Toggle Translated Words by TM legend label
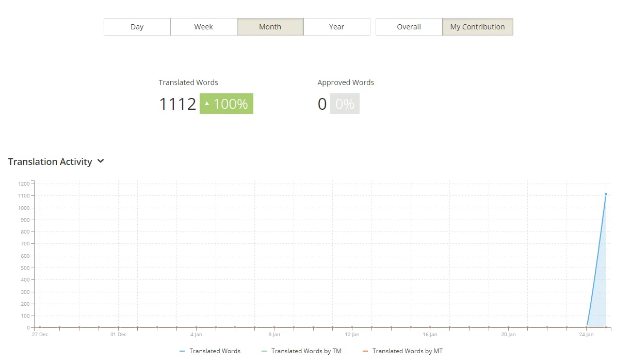Viewport: 631px width, 364px height. tap(306, 351)
